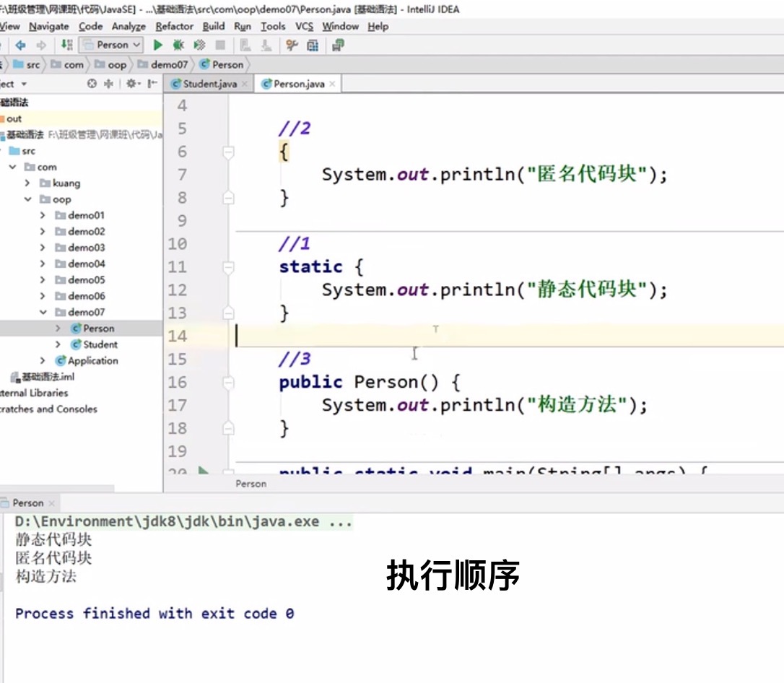Open the Analyze menu
The height and width of the screenshot is (683, 784).
coord(129,27)
